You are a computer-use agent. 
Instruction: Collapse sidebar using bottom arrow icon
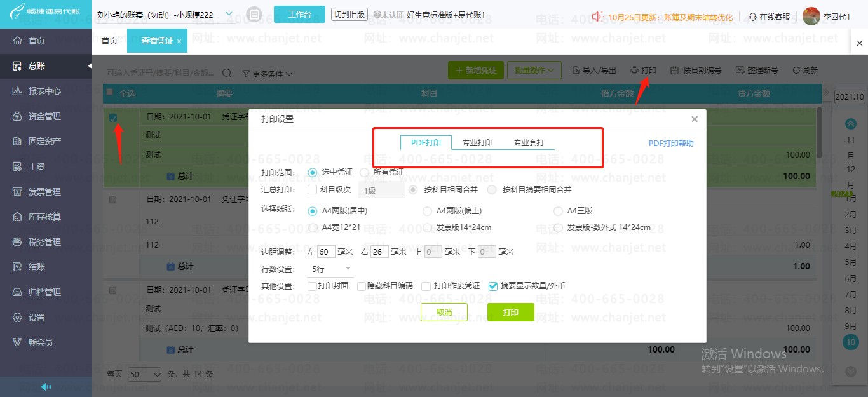coord(46,387)
